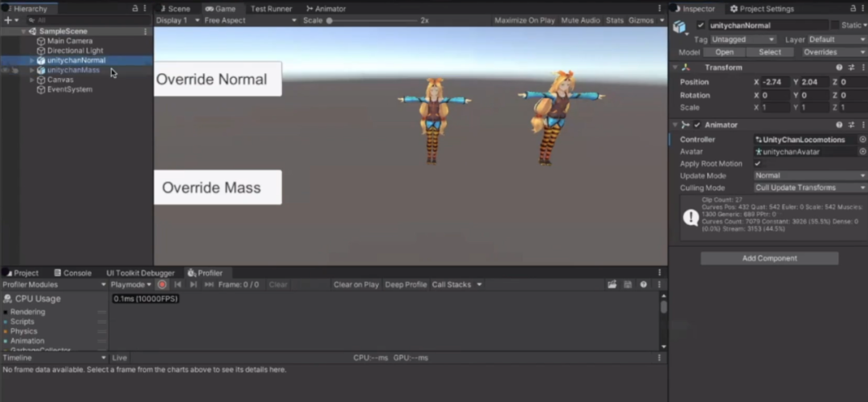Switch to the Animator tab

tap(326, 9)
